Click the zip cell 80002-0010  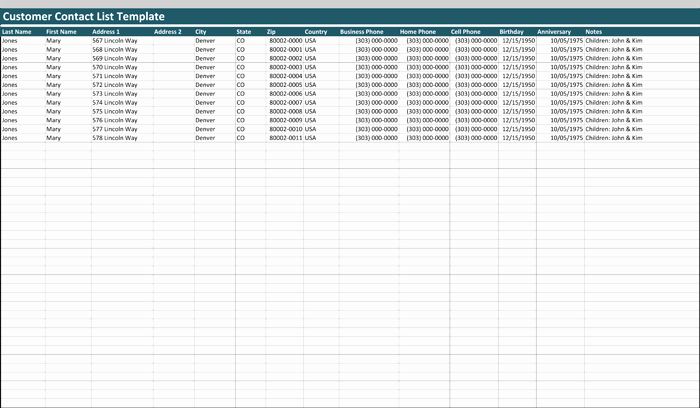tap(286, 129)
